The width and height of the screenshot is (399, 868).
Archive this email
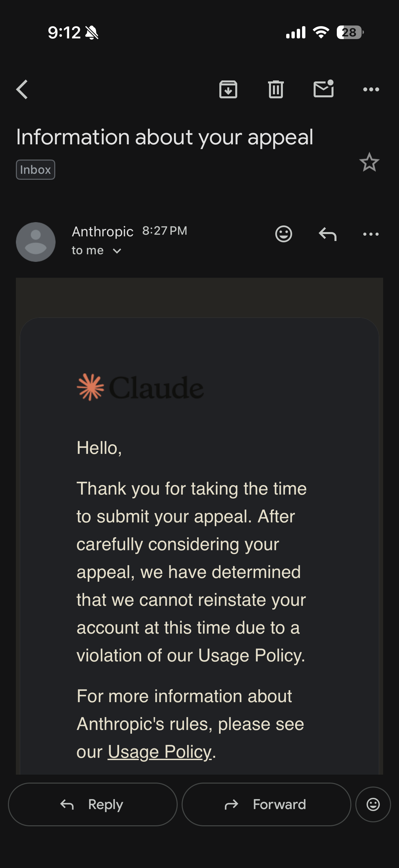[x=228, y=89]
